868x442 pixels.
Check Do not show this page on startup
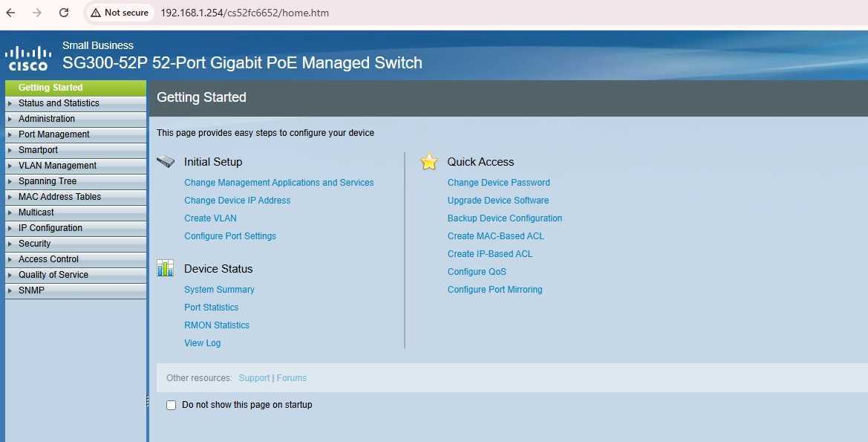click(x=171, y=405)
